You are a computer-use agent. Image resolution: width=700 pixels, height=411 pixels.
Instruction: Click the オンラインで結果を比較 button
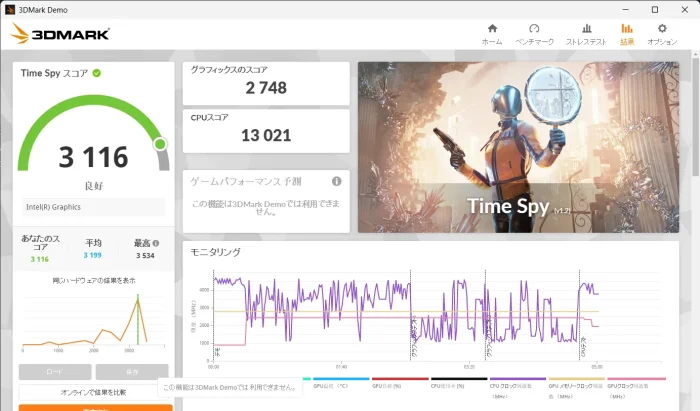(93, 392)
